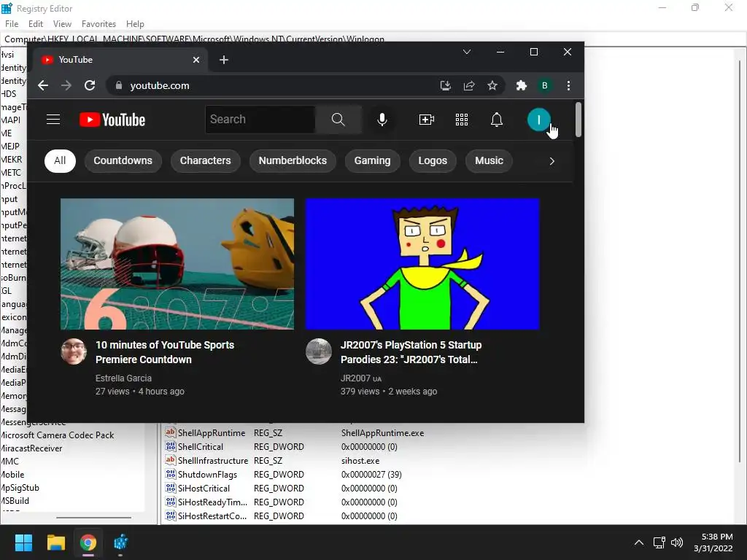Open Chrome extensions puzzle icon
This screenshot has height=560, width=747.
pos(521,85)
